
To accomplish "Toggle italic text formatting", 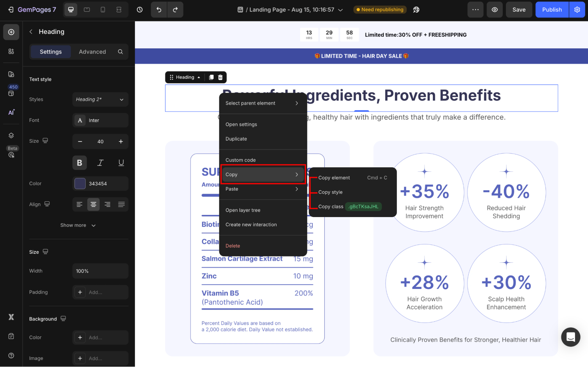I will 100,163.
